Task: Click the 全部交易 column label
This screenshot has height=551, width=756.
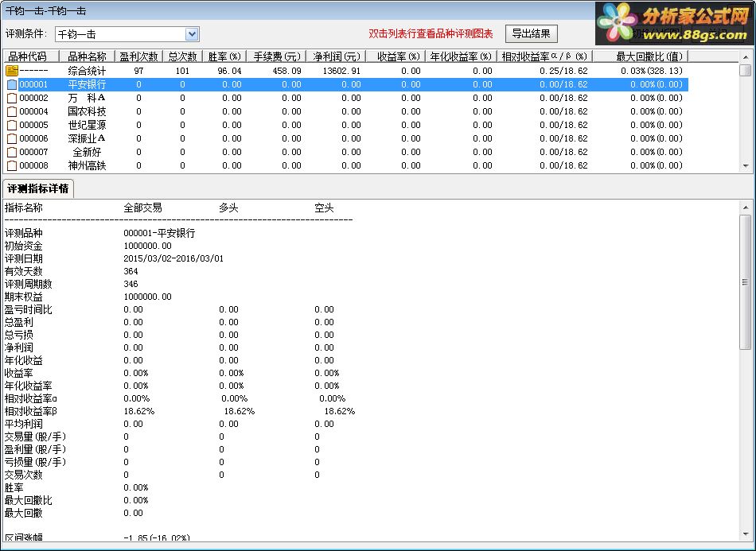Action: [x=142, y=208]
